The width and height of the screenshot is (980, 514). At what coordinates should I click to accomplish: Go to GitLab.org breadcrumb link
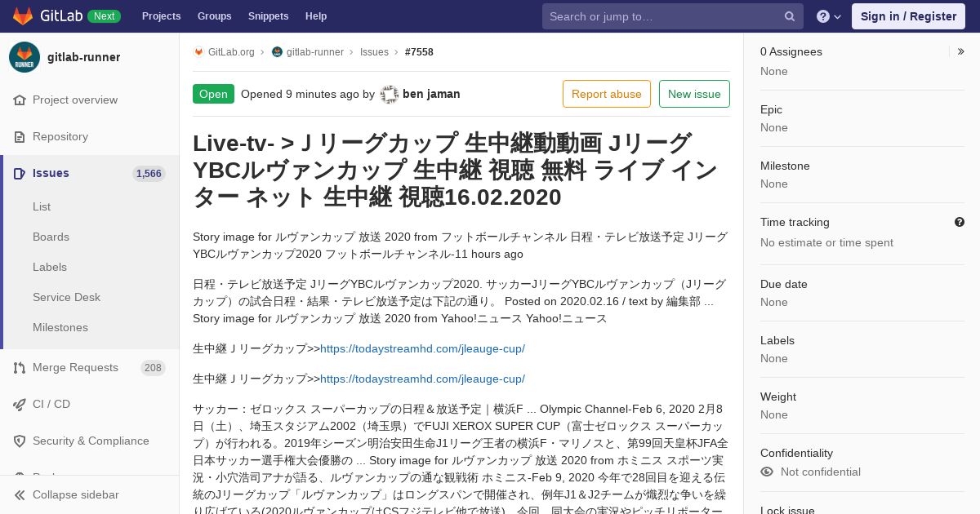tap(231, 51)
